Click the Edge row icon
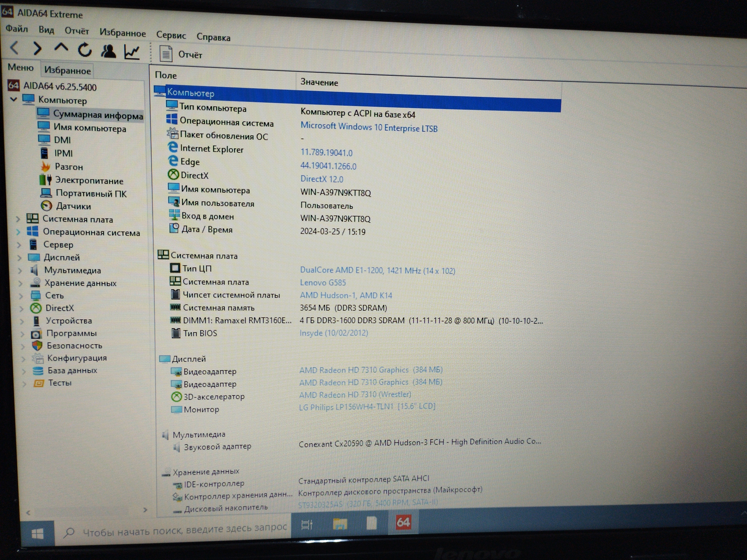747x560 pixels. point(173,161)
